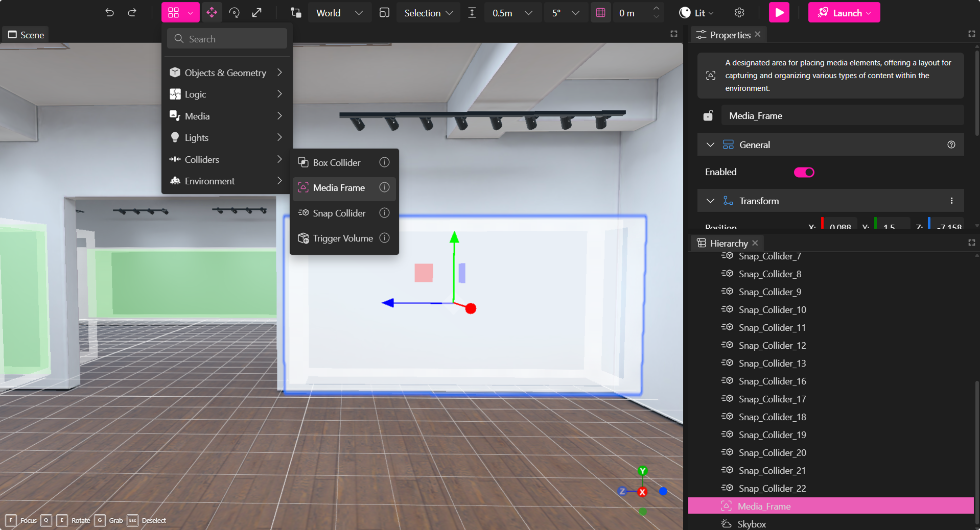Click the Redo icon
Viewport: 980px width, 530px height.
click(132, 13)
